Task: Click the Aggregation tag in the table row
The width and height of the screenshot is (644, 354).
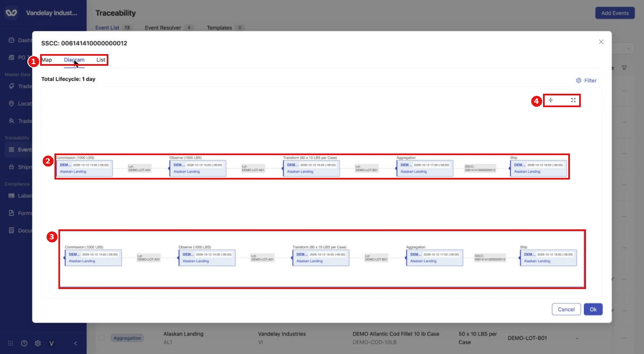Action: 127,338
